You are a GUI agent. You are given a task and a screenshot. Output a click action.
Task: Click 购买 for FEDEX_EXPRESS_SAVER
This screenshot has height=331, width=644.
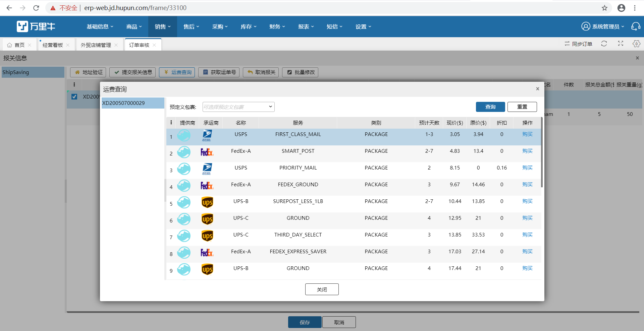tap(527, 251)
